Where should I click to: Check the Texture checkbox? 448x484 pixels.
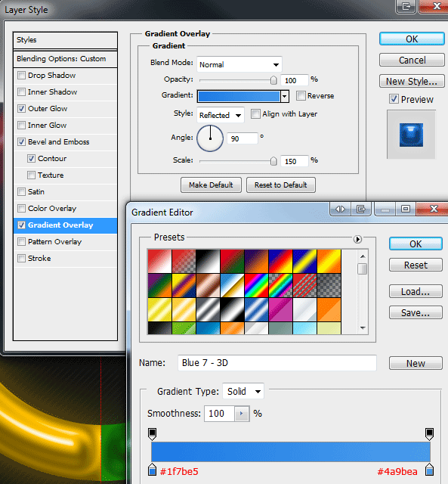click(x=31, y=175)
